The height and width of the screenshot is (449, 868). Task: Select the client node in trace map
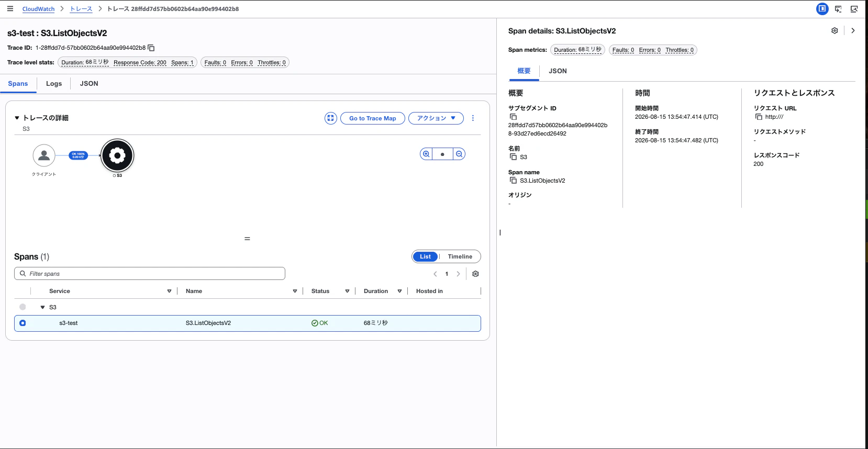click(44, 155)
